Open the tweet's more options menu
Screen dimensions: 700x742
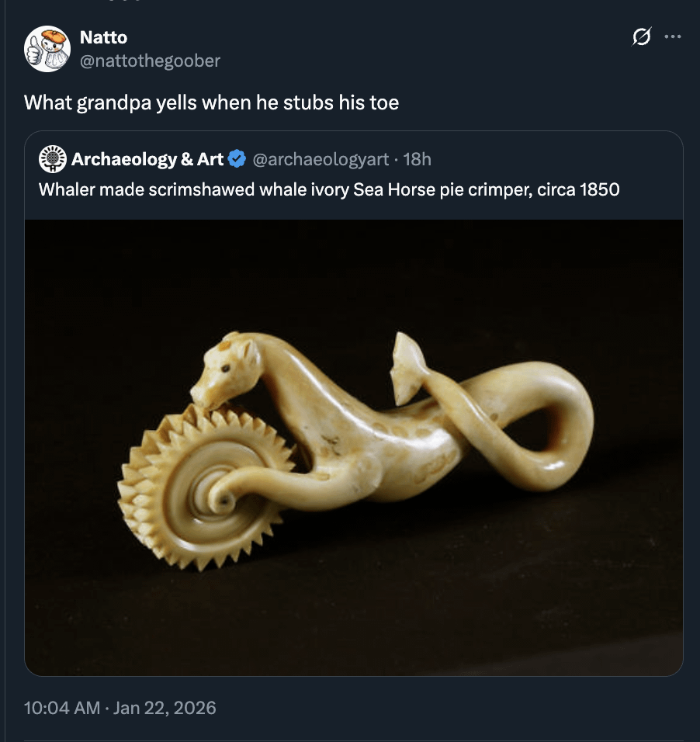click(673, 37)
